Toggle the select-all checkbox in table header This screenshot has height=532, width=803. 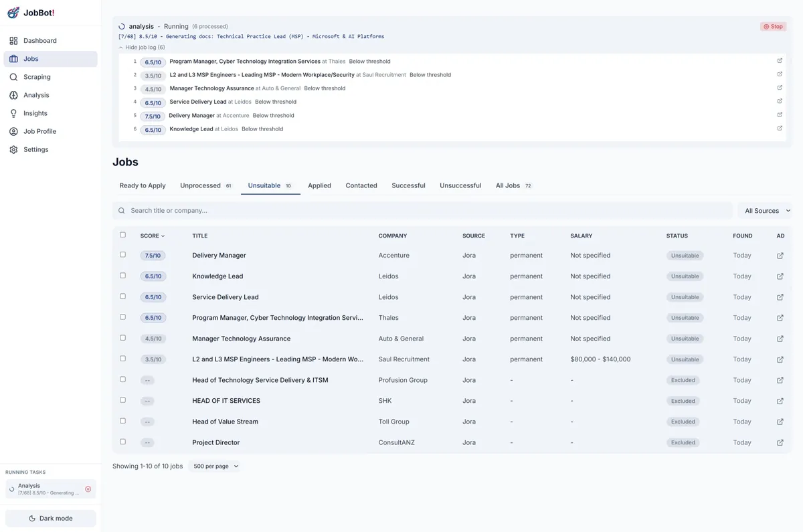(x=122, y=235)
